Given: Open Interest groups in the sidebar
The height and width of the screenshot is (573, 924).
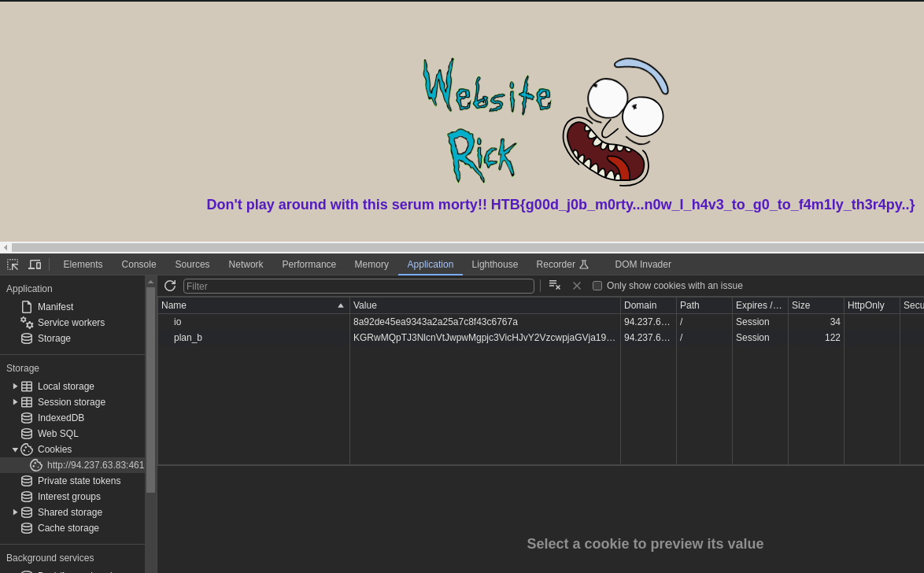Looking at the screenshot, I should click(x=69, y=497).
